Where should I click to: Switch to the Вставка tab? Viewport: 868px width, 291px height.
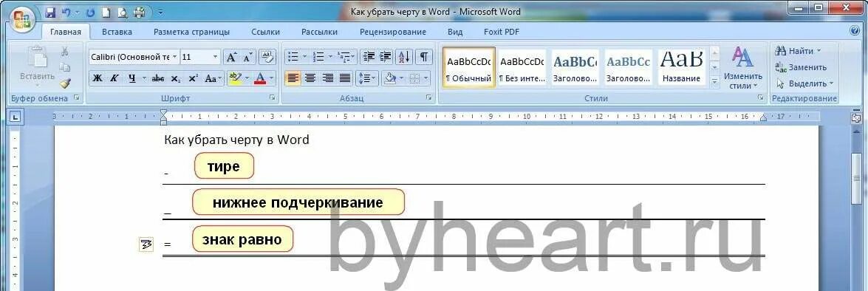tap(117, 32)
